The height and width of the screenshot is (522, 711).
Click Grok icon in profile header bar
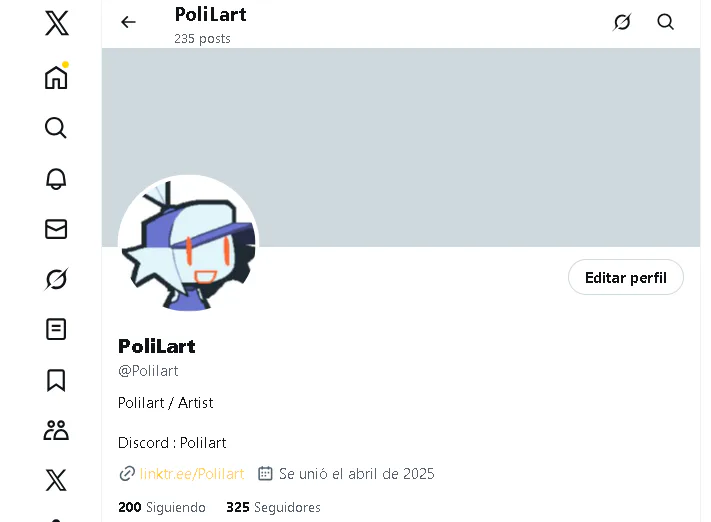pyautogui.click(x=622, y=22)
